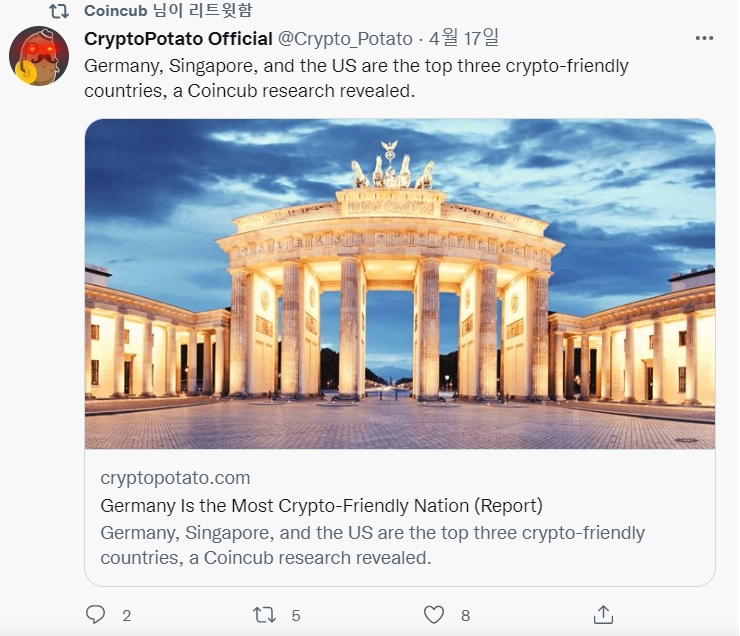Screen dimensions: 740x636
Task: Click the link card description text
Action: (x=372, y=545)
